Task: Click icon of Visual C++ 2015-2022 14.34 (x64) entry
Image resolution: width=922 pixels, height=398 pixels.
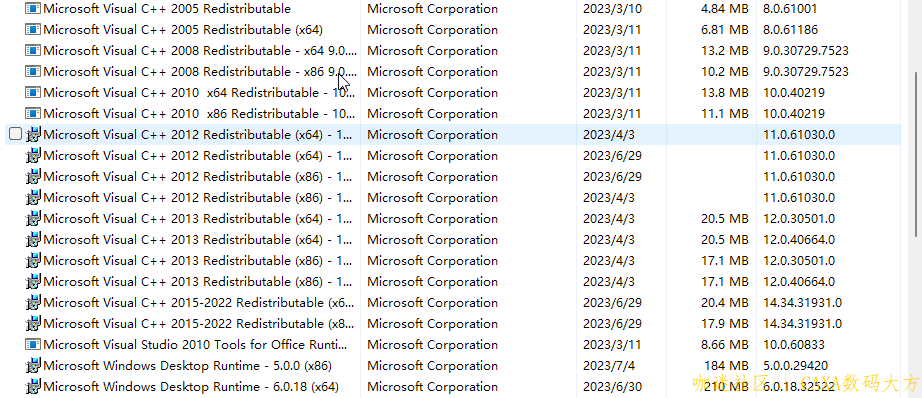Action: pos(33,303)
